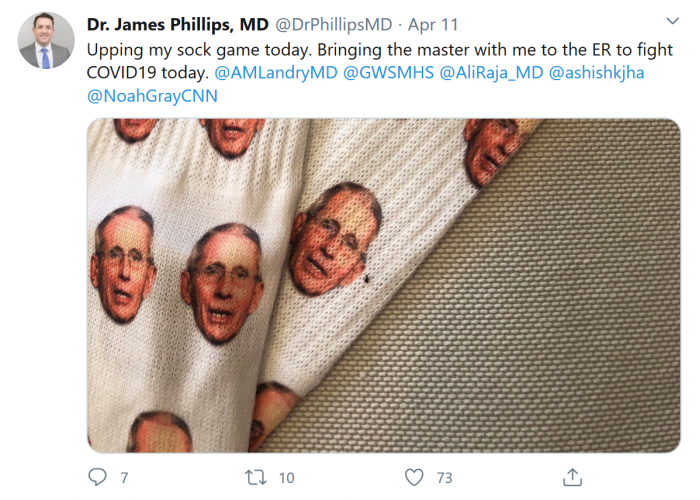This screenshot has height=500, width=700.
Task: Open the author's profile picture
Action: (46, 41)
